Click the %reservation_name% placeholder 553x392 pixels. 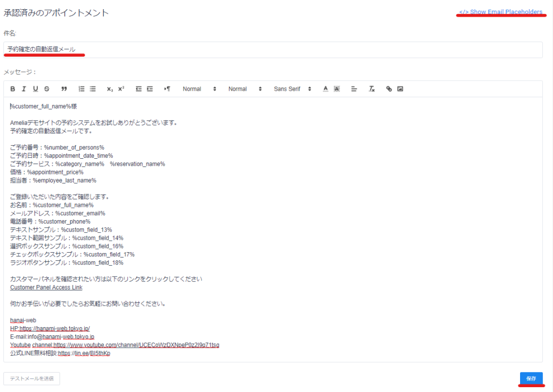(x=138, y=164)
